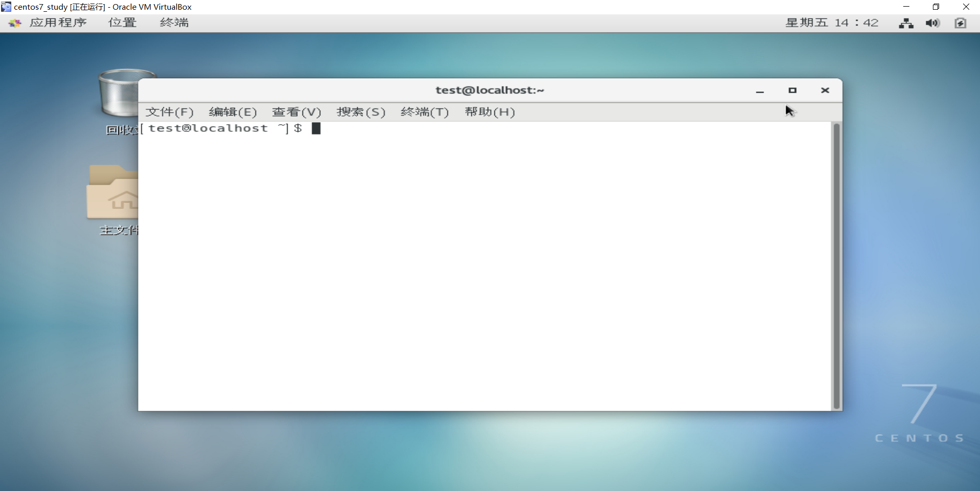Click the VirtualBox window icon in title bar
980x491 pixels.
tap(6, 7)
